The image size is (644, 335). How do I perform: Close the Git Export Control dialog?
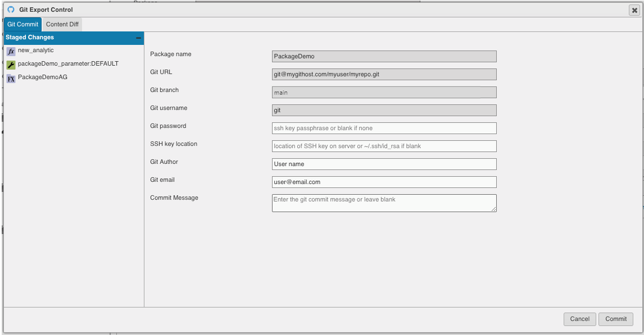pyautogui.click(x=634, y=10)
